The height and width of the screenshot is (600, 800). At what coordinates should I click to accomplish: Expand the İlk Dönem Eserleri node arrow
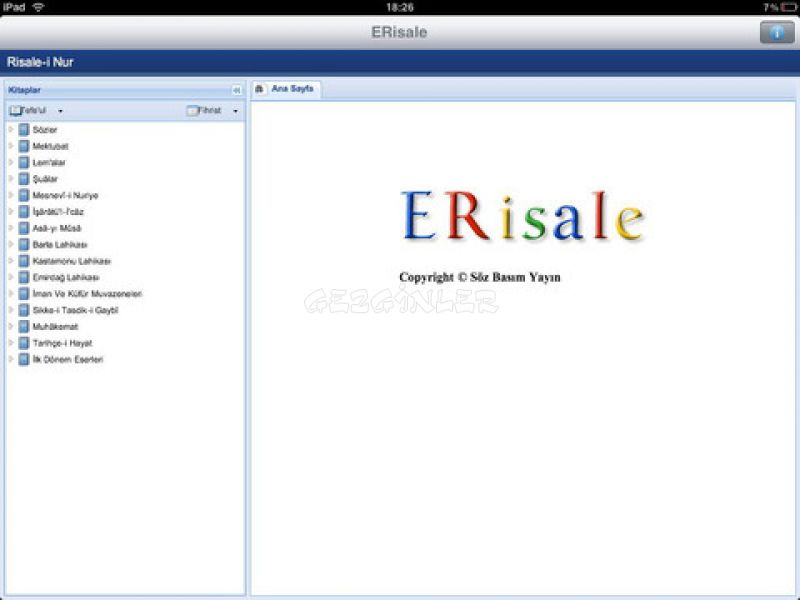tap(11, 359)
